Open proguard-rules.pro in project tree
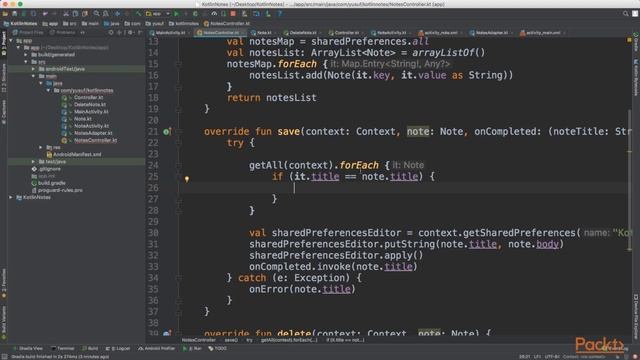The width and height of the screenshot is (640, 360). pyautogui.click(x=60, y=190)
